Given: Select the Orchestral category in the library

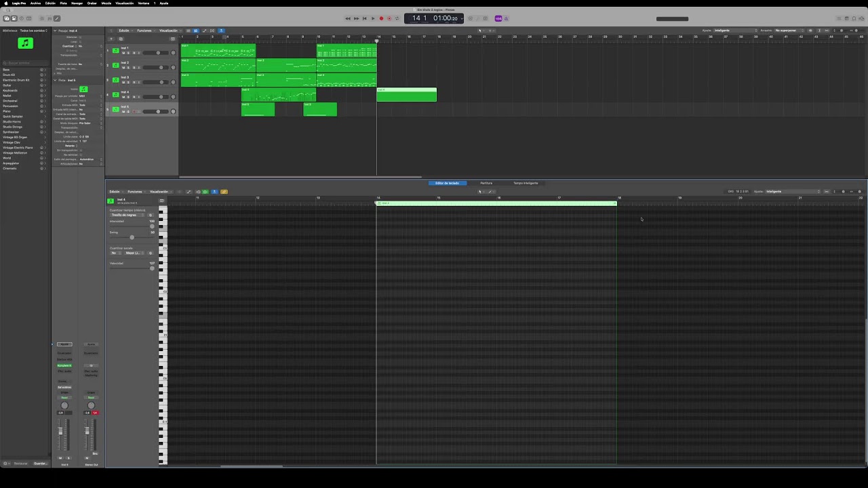Looking at the screenshot, I should click(24, 101).
